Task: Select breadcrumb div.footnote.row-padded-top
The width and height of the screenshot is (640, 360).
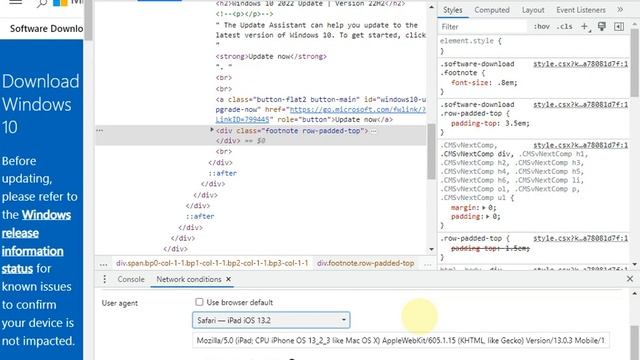Action: coord(365,263)
